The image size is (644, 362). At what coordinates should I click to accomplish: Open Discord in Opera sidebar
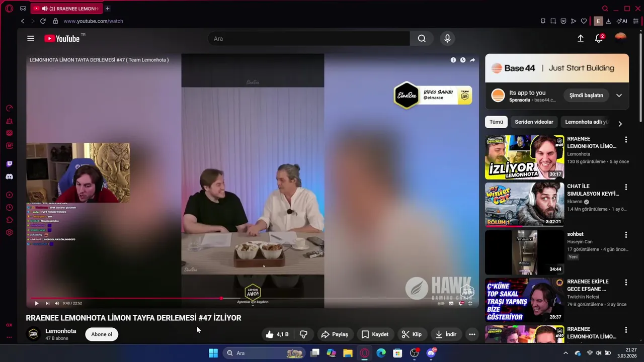click(9, 176)
